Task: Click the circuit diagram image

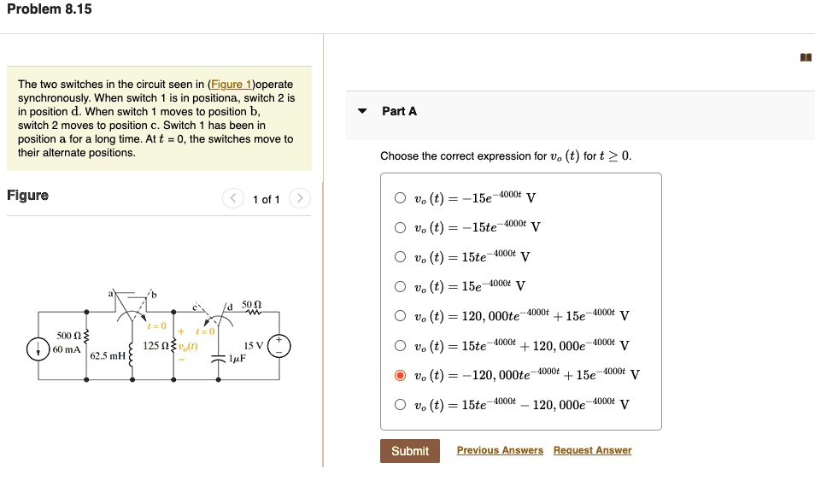Action: [158, 342]
